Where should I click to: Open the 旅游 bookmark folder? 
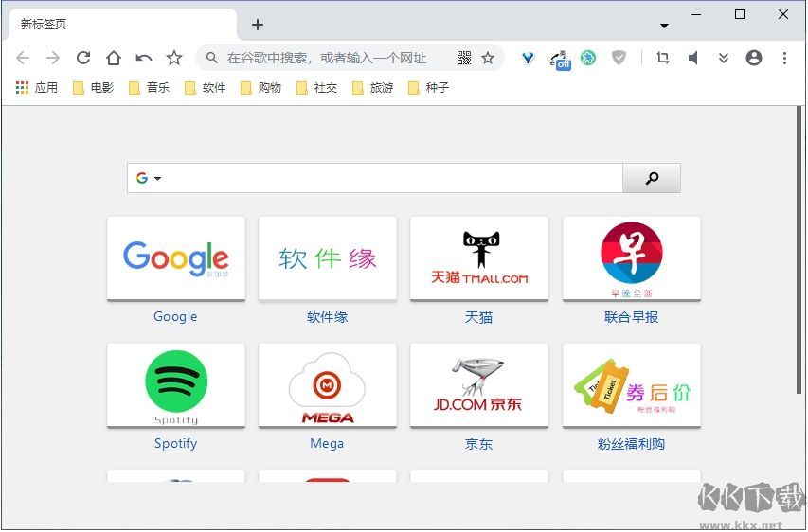tap(372, 87)
